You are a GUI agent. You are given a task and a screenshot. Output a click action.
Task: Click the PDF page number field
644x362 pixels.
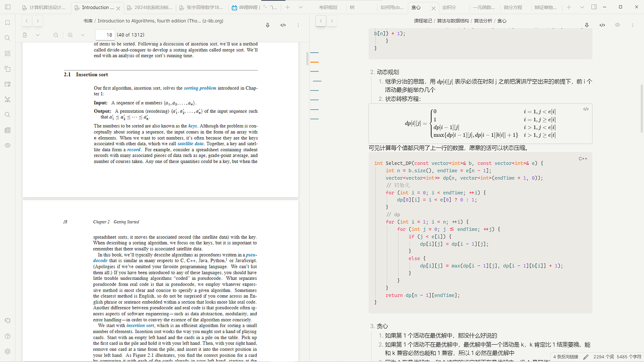click(x=105, y=35)
